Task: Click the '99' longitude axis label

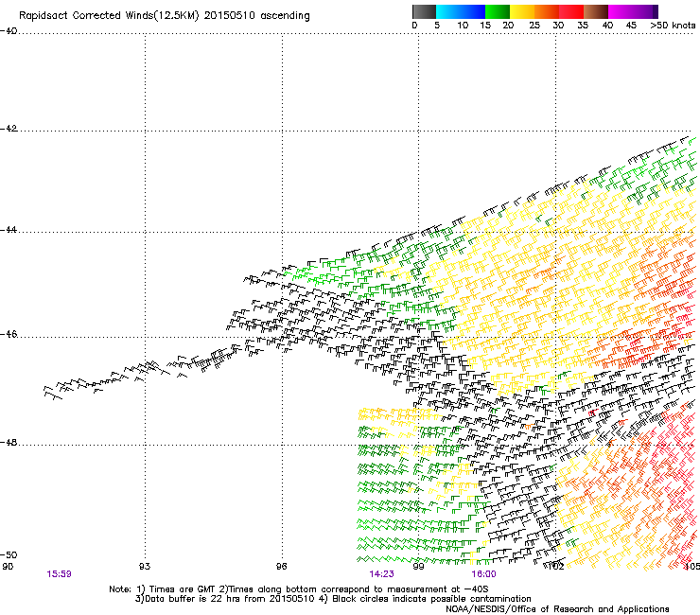Action: [418, 567]
